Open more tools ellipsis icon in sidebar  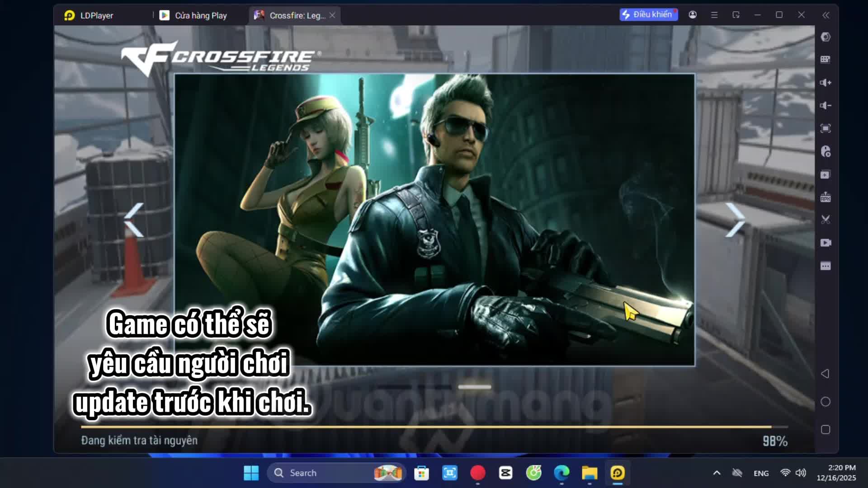[x=826, y=266]
